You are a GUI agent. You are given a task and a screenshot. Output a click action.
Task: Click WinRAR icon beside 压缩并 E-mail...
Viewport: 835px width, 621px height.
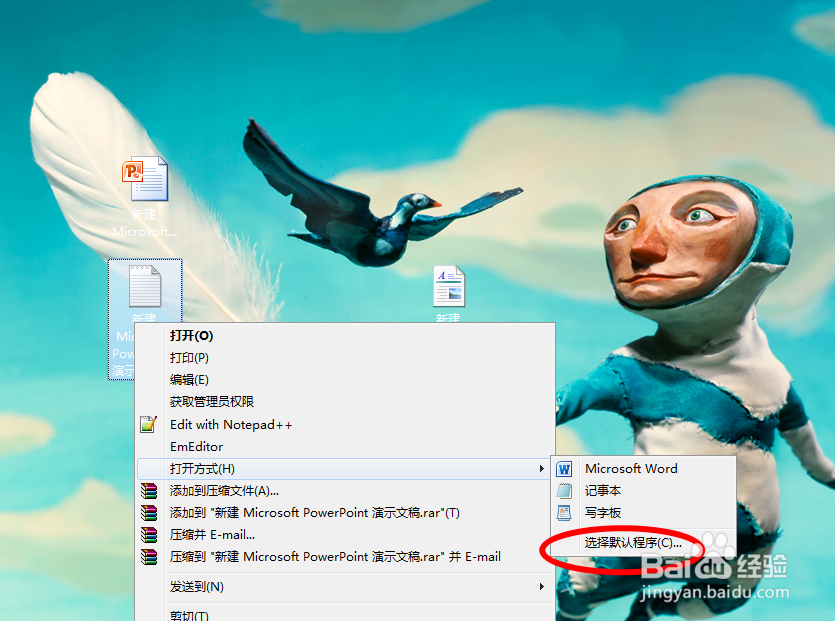pos(149,535)
